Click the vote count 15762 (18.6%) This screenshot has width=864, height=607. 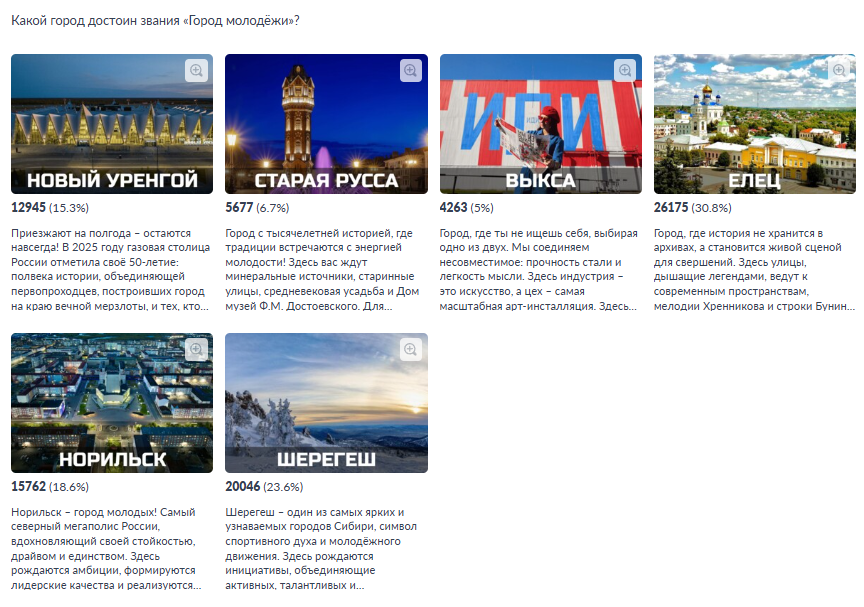50,487
